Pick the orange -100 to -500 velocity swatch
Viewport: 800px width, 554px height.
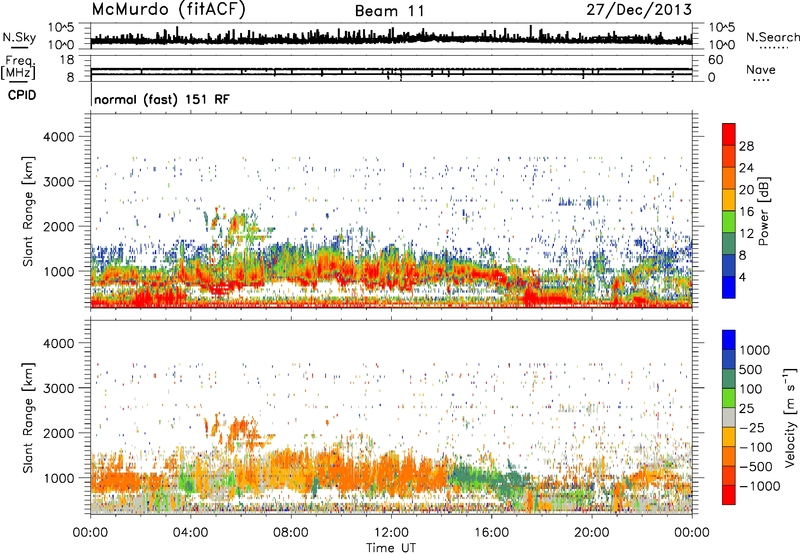(729, 456)
